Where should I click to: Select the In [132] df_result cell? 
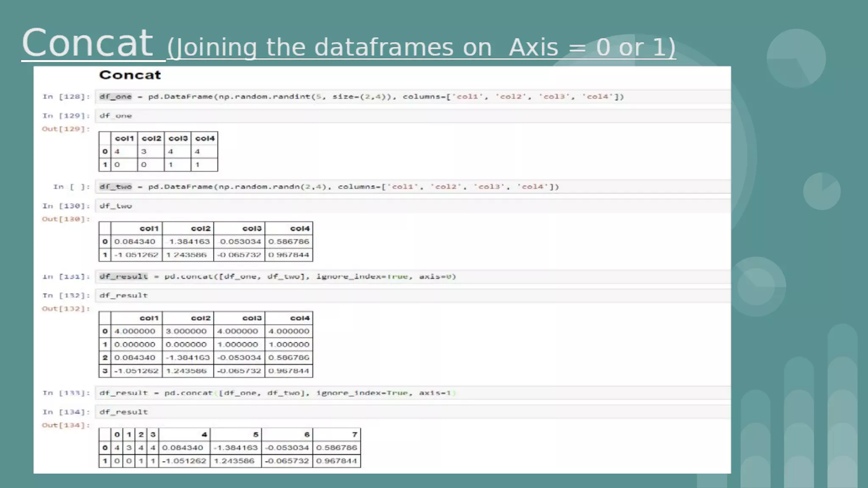(123, 295)
